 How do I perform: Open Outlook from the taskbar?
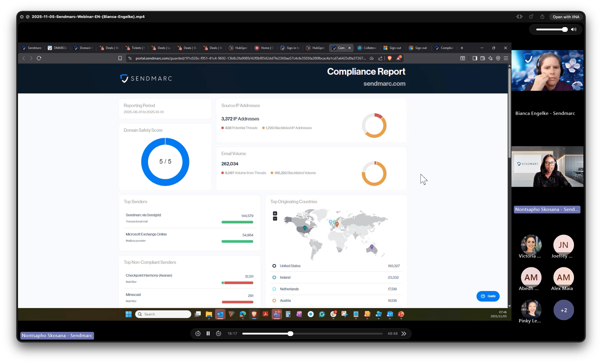pos(220,314)
